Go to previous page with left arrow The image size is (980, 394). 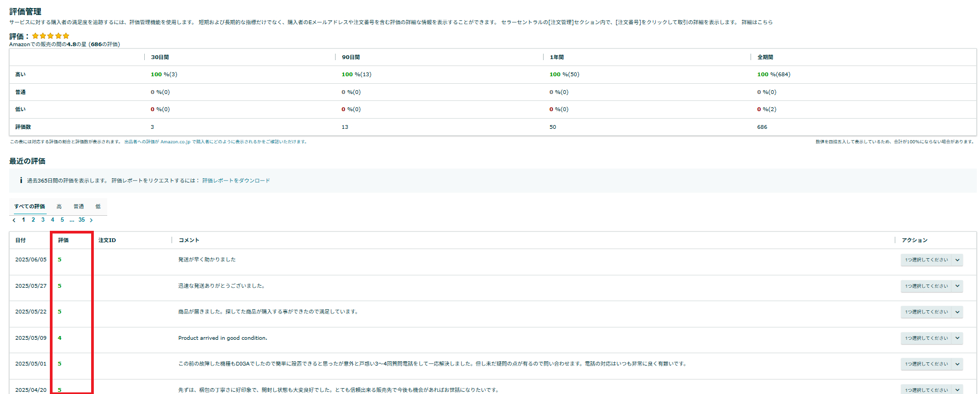coord(14,220)
